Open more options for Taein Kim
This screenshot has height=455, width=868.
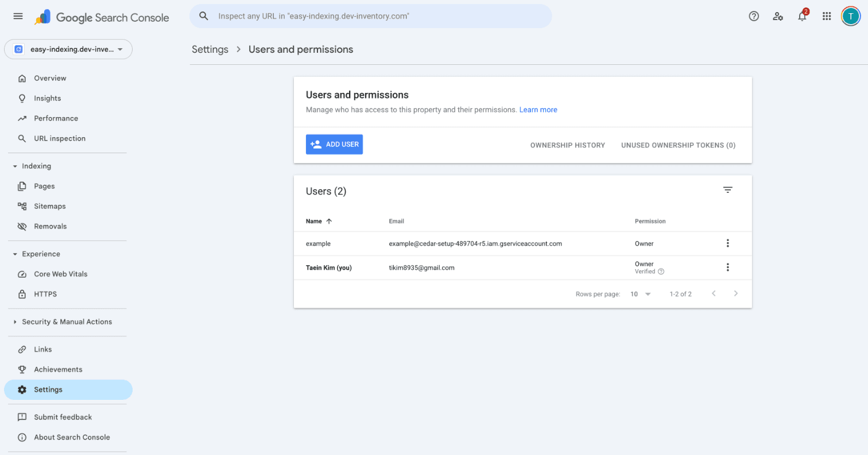(727, 267)
